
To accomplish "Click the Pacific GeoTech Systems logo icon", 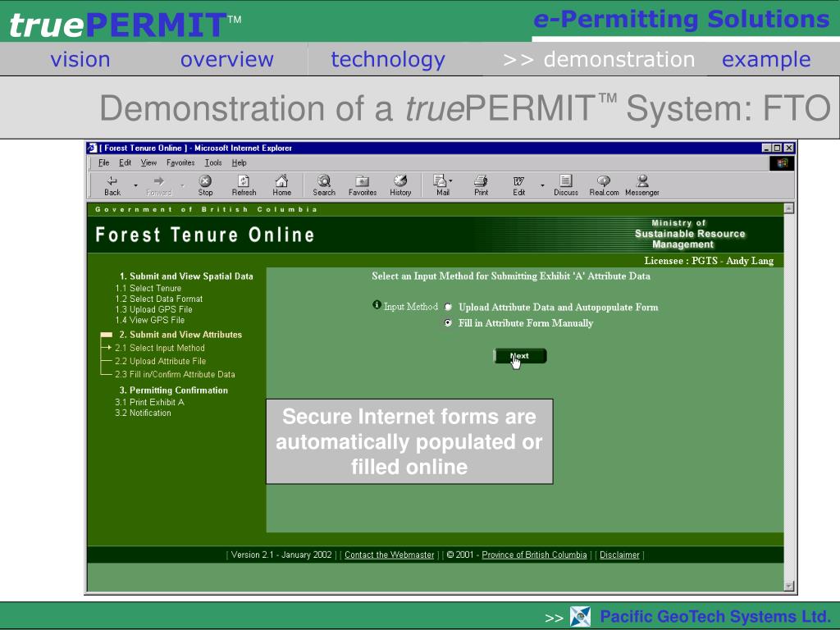I will [x=580, y=617].
